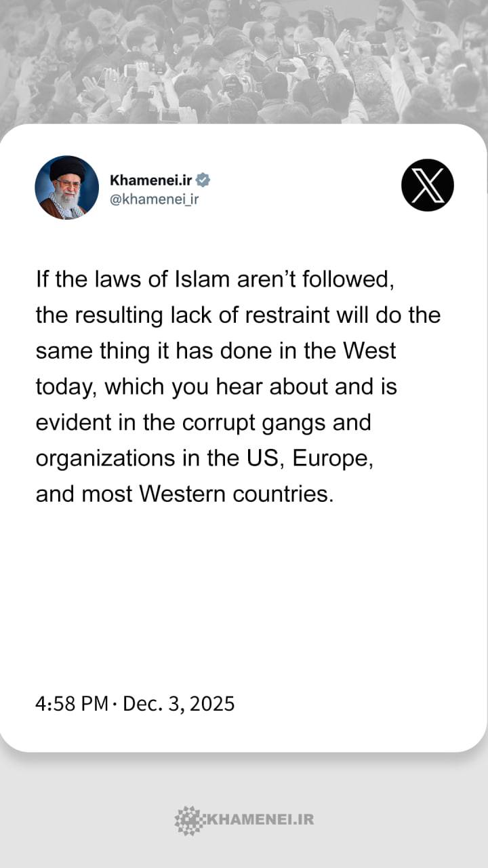
Task: Open the X logo in the card corner
Action: click(428, 185)
